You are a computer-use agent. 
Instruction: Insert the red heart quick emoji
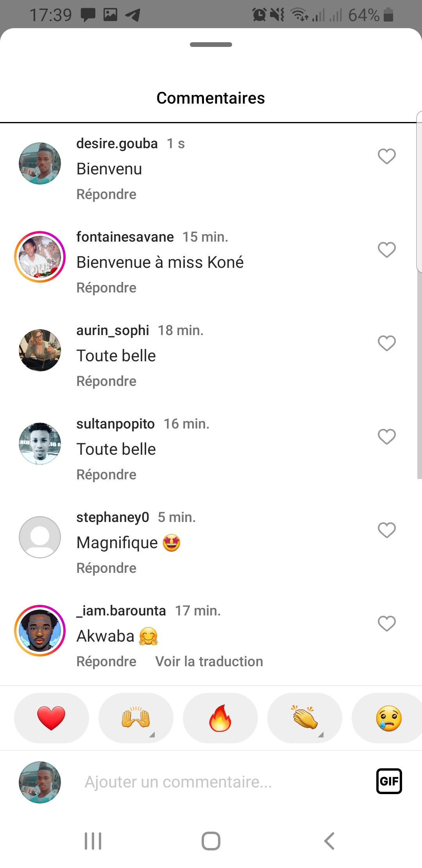(x=51, y=718)
